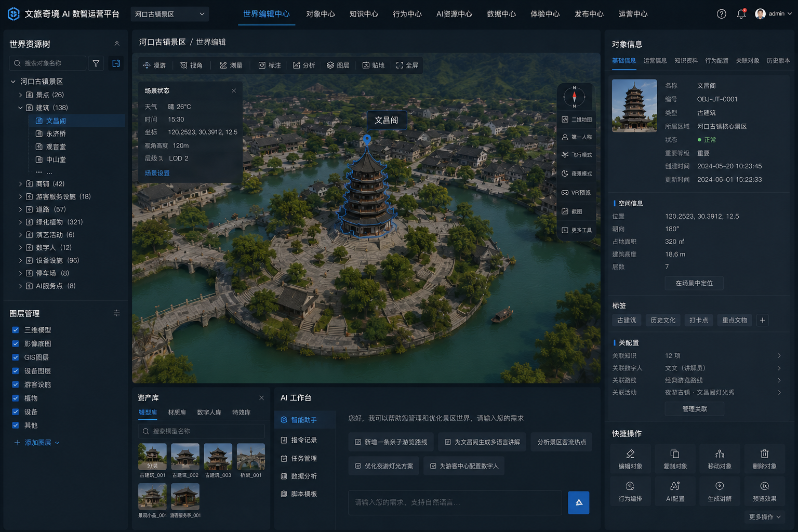This screenshot has height=532, width=798.
Task: Expand the 数字人 (12) tree node
Action: point(20,248)
